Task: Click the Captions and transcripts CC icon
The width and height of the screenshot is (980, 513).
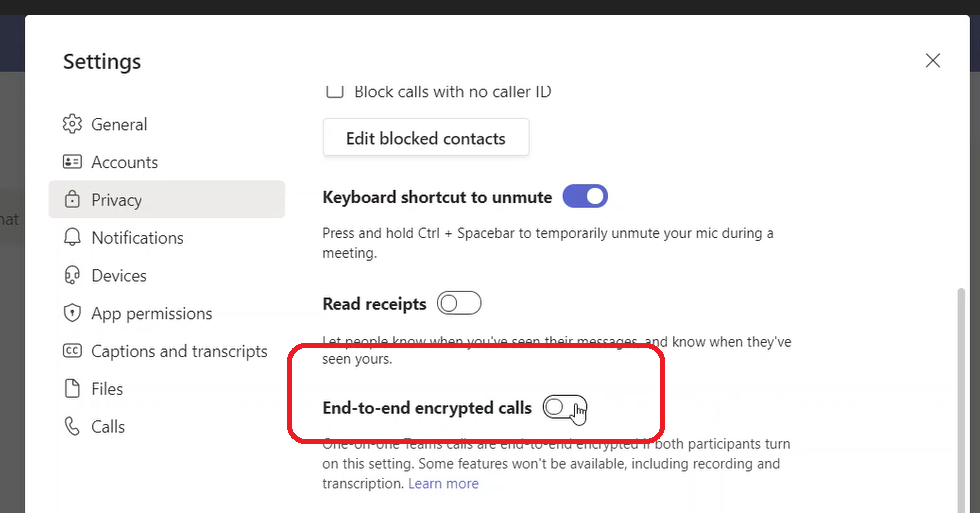Action: [x=72, y=351]
